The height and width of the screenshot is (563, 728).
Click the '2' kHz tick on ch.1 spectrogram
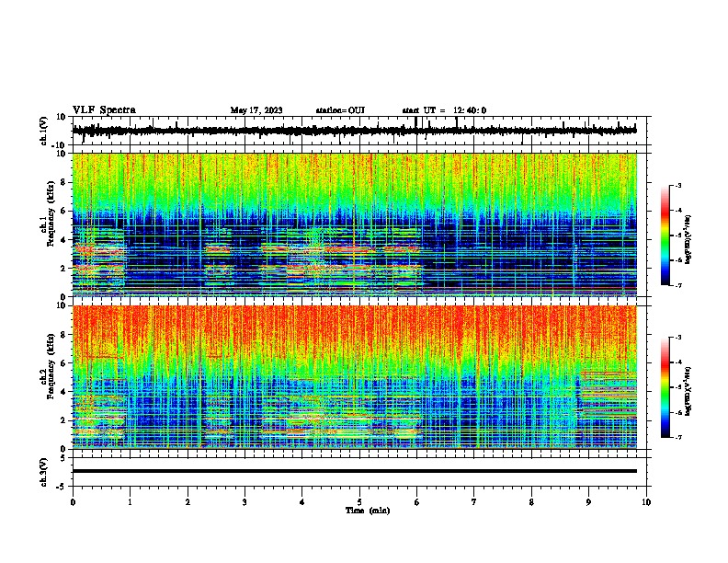pos(63,268)
